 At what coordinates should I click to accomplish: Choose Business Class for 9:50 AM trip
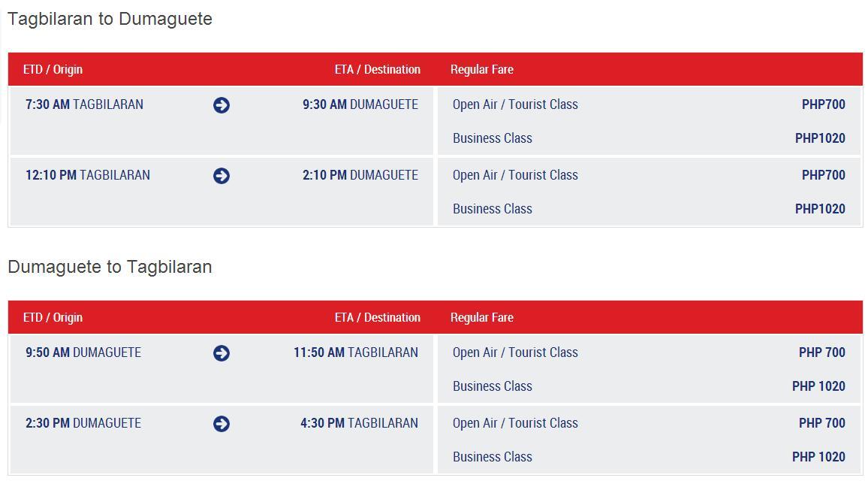[x=492, y=386]
